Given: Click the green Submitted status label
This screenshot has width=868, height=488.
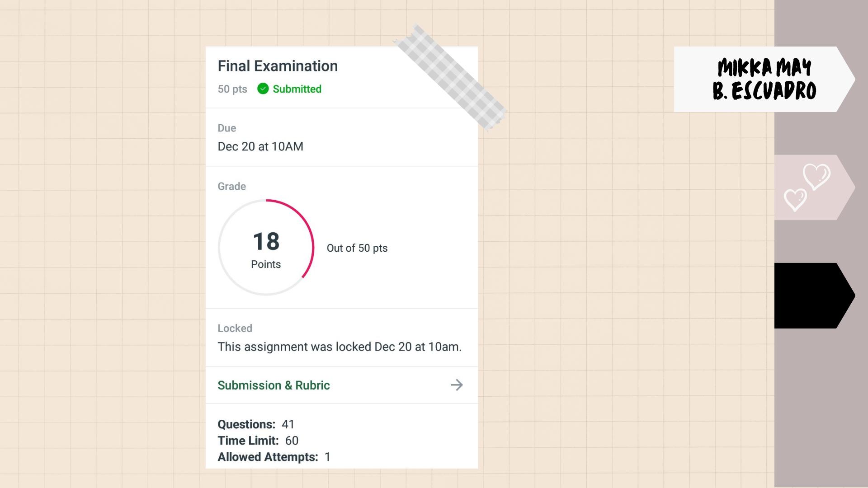Looking at the screenshot, I should click(x=297, y=89).
